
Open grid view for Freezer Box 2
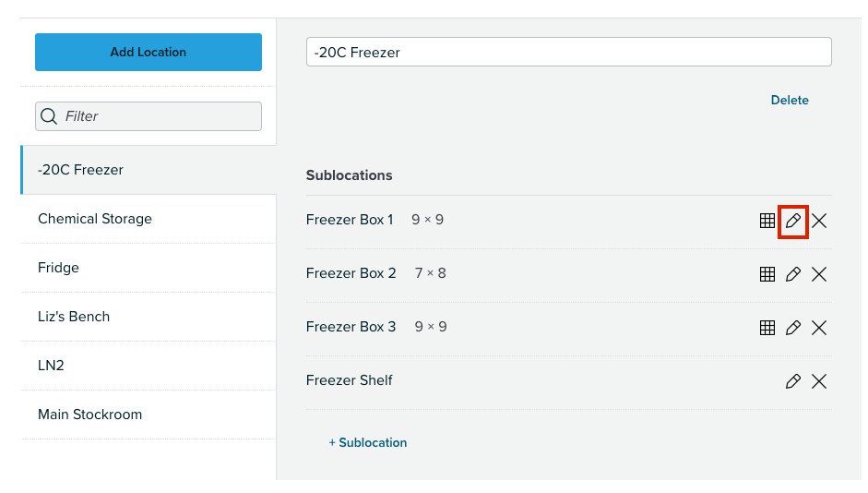click(767, 274)
